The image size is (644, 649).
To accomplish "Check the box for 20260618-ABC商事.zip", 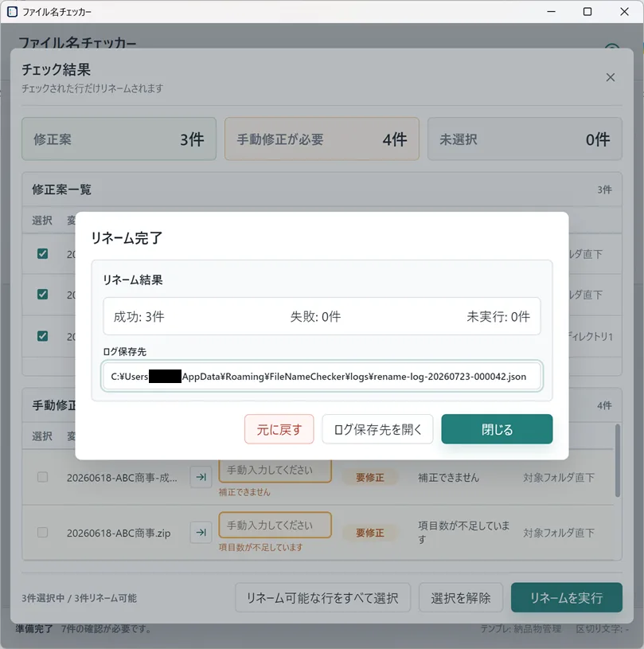I will coord(42,532).
